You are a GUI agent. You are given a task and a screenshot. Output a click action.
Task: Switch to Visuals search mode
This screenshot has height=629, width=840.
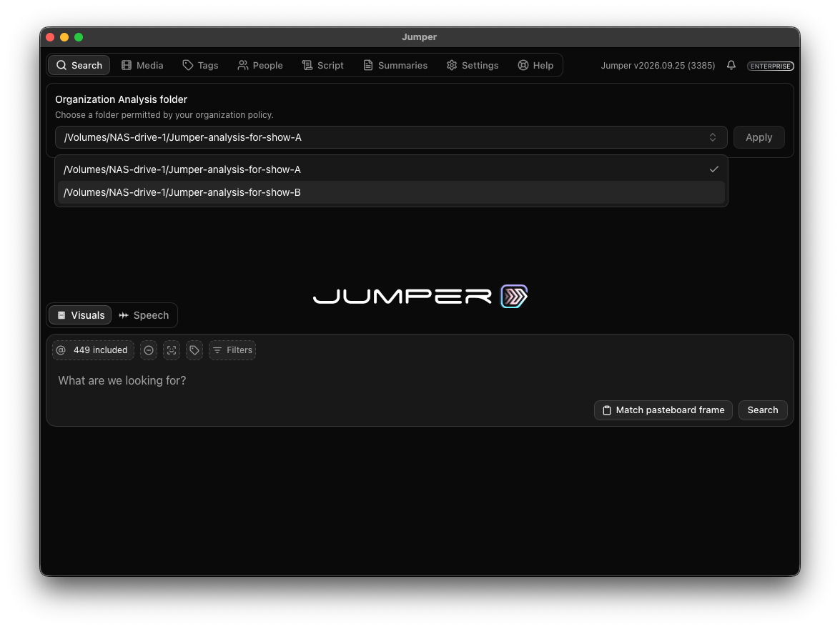pos(80,315)
